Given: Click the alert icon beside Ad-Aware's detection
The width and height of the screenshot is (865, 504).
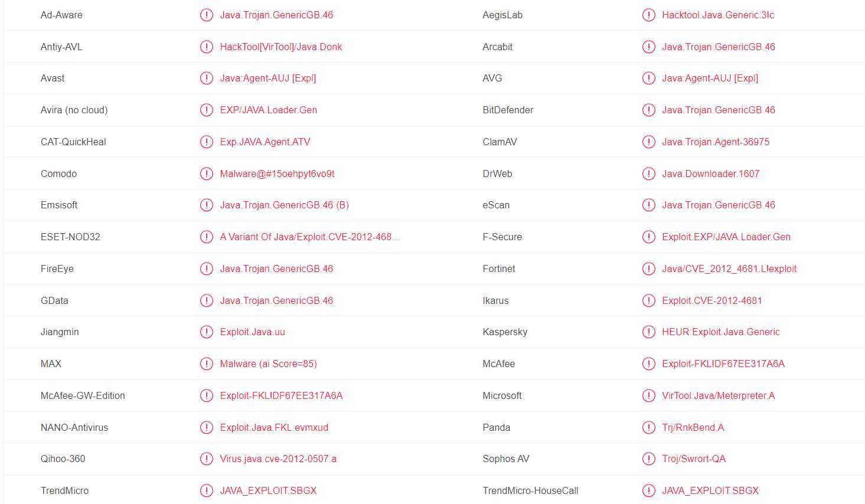Looking at the screenshot, I should point(206,15).
